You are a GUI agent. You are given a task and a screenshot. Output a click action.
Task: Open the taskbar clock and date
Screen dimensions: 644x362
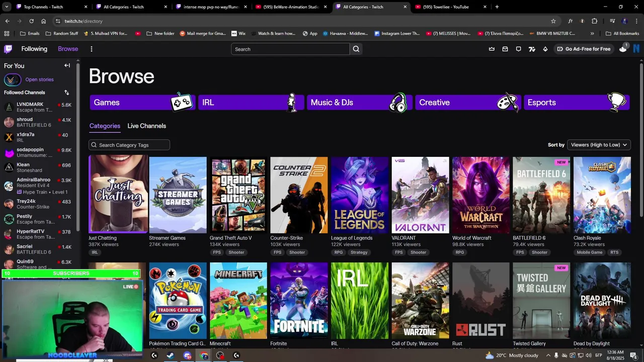click(615, 355)
